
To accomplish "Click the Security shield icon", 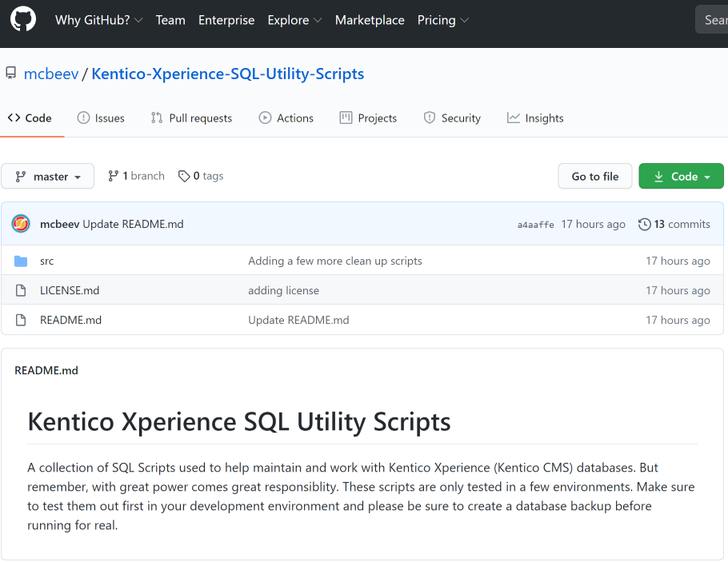I will click(430, 118).
